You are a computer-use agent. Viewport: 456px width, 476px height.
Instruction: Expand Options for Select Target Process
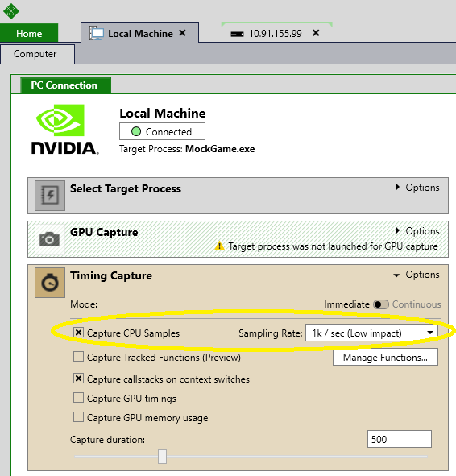pyautogui.click(x=417, y=188)
